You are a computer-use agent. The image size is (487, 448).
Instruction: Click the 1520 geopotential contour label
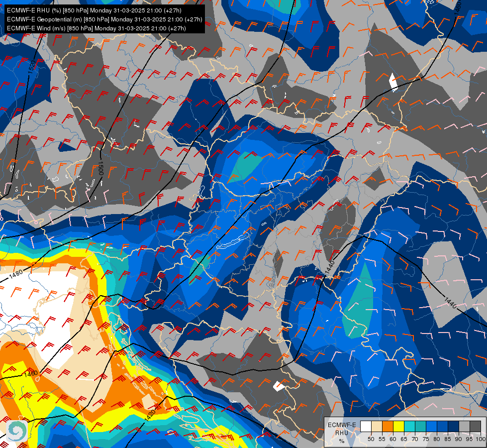[x=32, y=67]
